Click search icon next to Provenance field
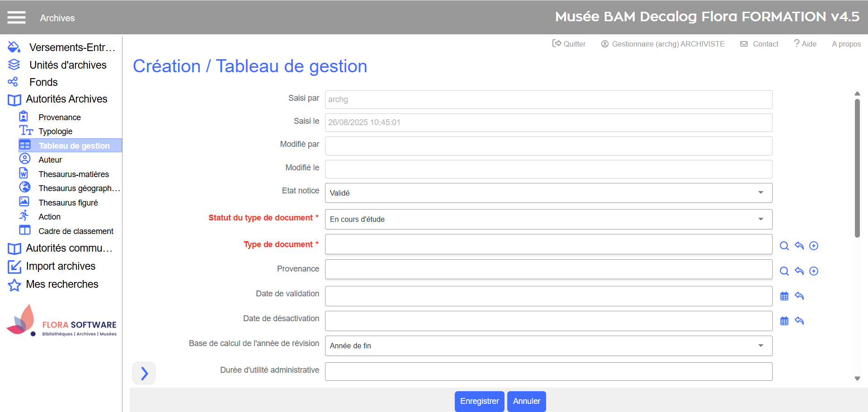868x412 pixels. [784, 271]
